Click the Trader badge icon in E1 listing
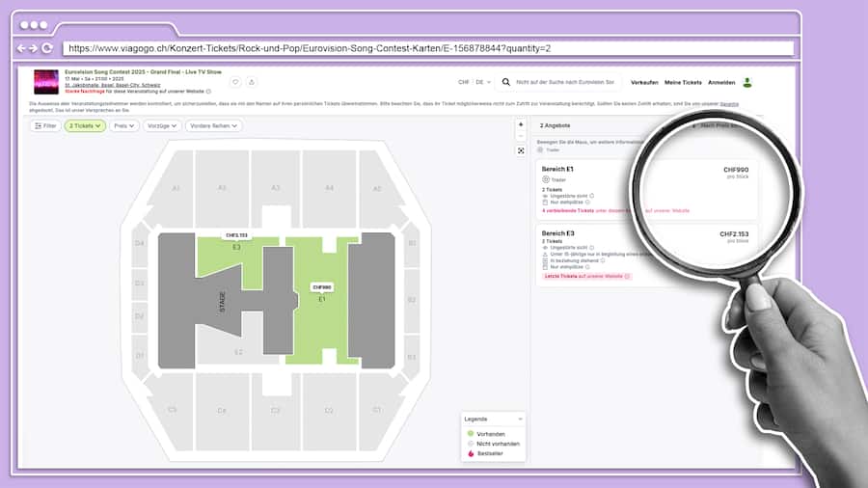868x488 pixels. (x=545, y=179)
